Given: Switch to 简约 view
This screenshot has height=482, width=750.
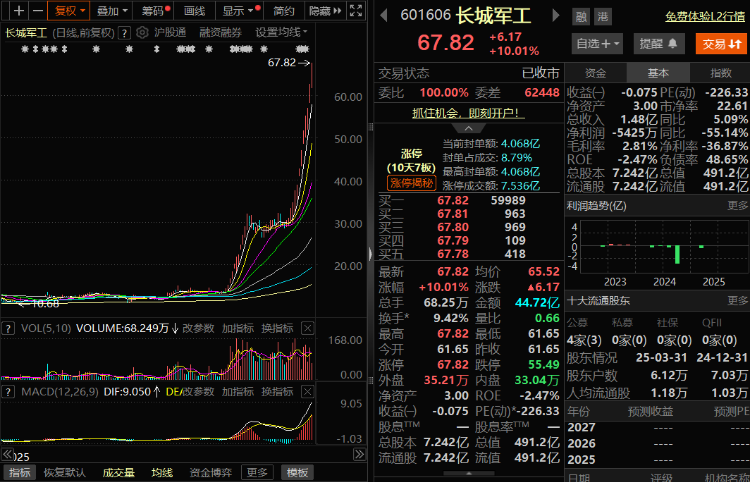Looking at the screenshot, I should (284, 11).
